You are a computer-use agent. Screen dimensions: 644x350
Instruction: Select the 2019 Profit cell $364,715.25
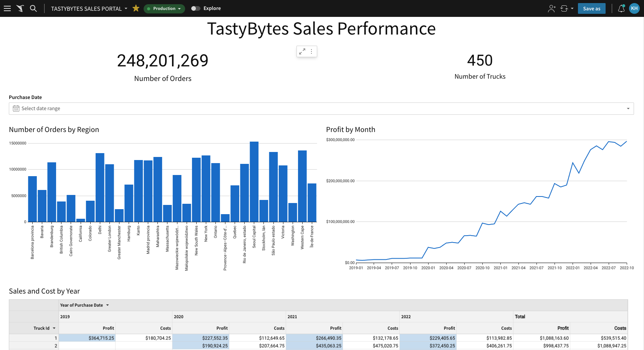[87, 338]
